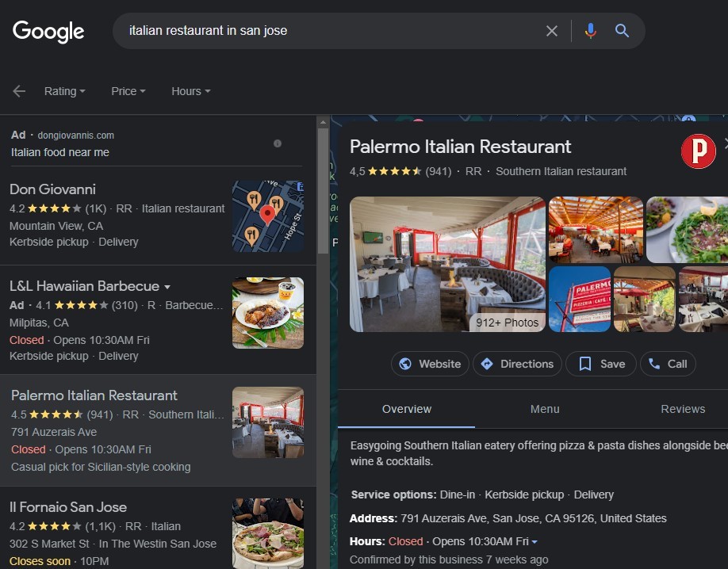This screenshot has width=728, height=569.
Task: Open Palermo's Website button
Action: tap(430, 364)
